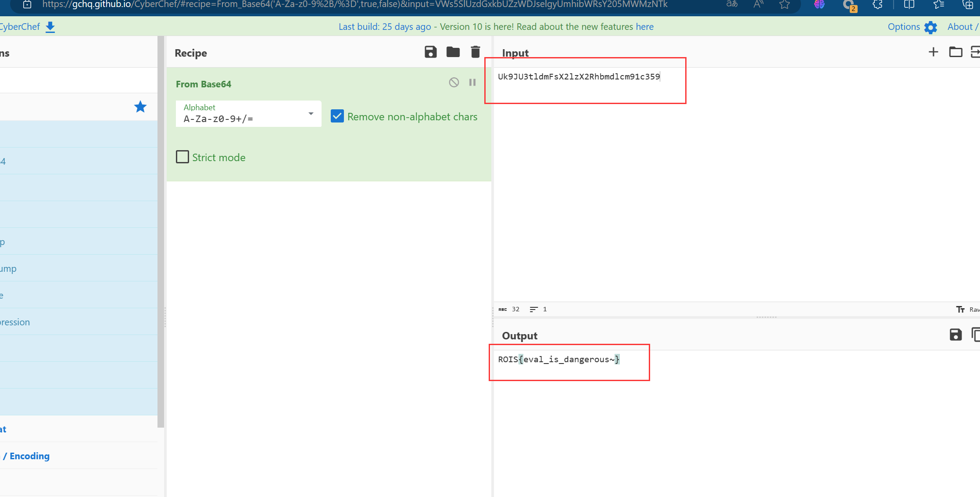Viewport: 980px width, 497px height.
Task: Open the About link
Action: click(960, 27)
